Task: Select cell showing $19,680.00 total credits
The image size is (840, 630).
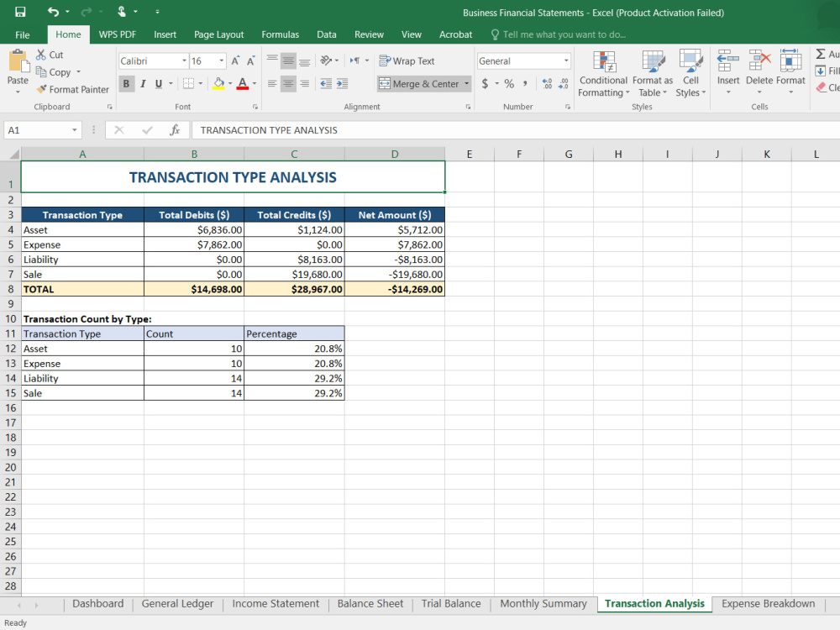Action: tap(294, 275)
